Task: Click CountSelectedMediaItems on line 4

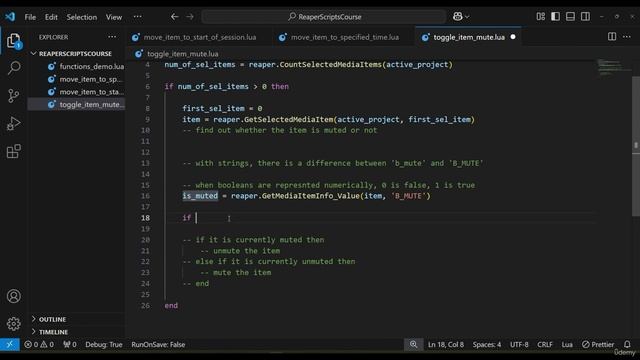Action: (x=330, y=64)
